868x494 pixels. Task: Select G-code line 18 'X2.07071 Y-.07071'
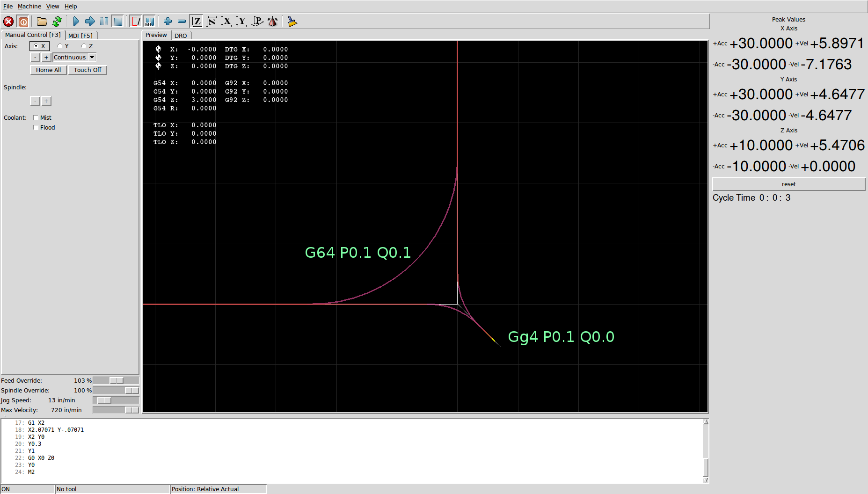coord(56,430)
